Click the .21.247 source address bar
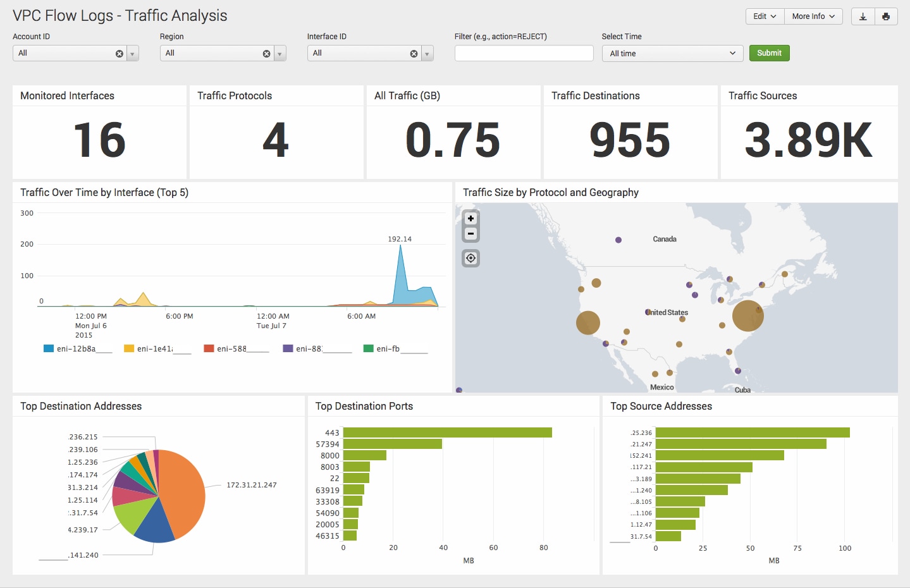 pyautogui.click(x=741, y=444)
